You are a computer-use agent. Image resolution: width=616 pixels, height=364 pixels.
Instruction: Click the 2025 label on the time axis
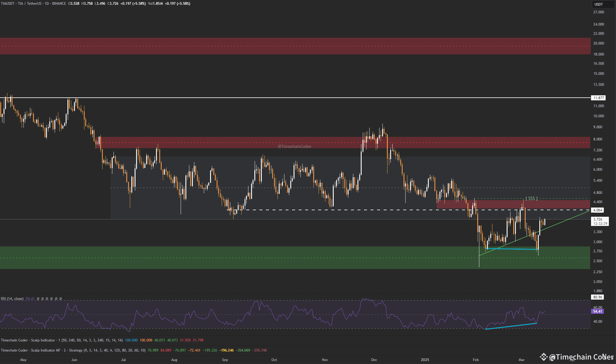(x=425, y=360)
